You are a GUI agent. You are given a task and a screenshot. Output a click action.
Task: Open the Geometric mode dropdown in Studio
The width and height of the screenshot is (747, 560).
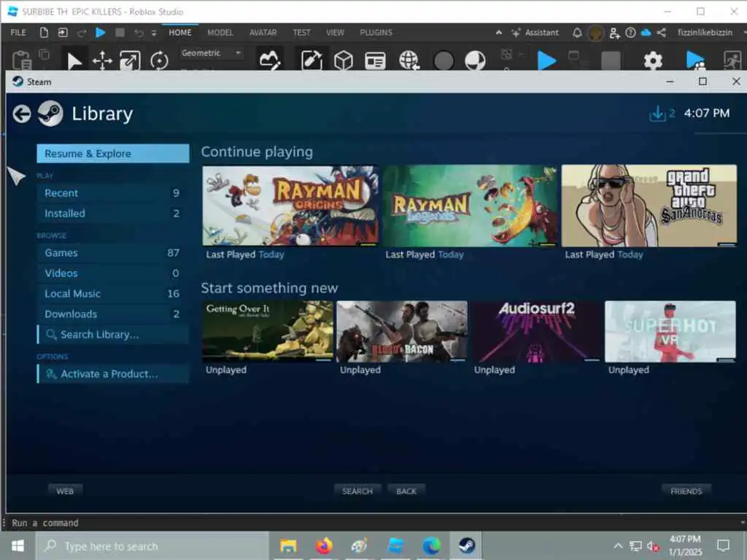pos(212,52)
